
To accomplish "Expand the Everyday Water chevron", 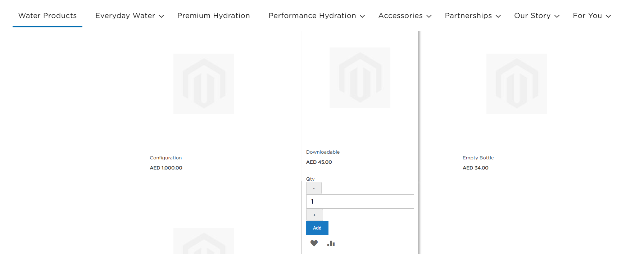I will pos(162,16).
